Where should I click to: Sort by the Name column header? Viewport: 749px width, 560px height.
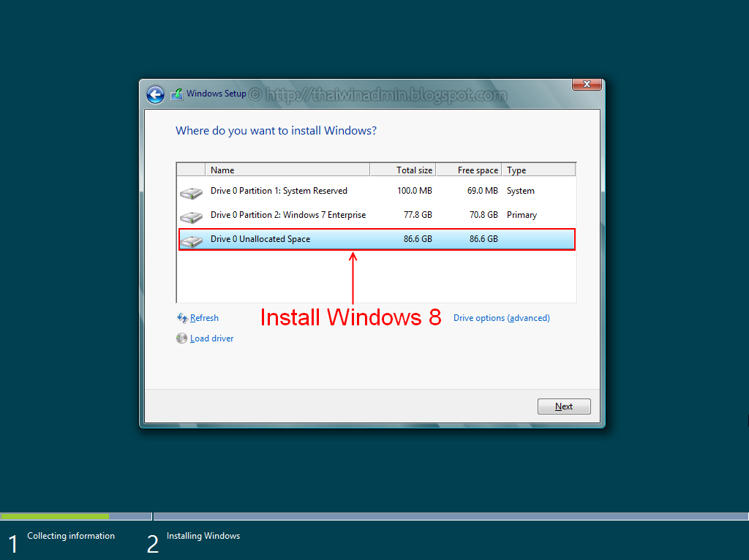click(287, 170)
